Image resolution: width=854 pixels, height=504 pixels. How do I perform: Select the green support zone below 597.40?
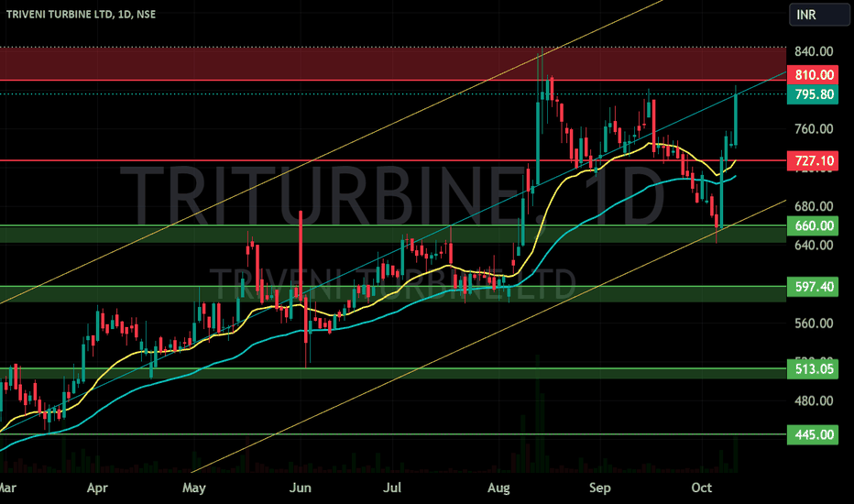click(393, 294)
